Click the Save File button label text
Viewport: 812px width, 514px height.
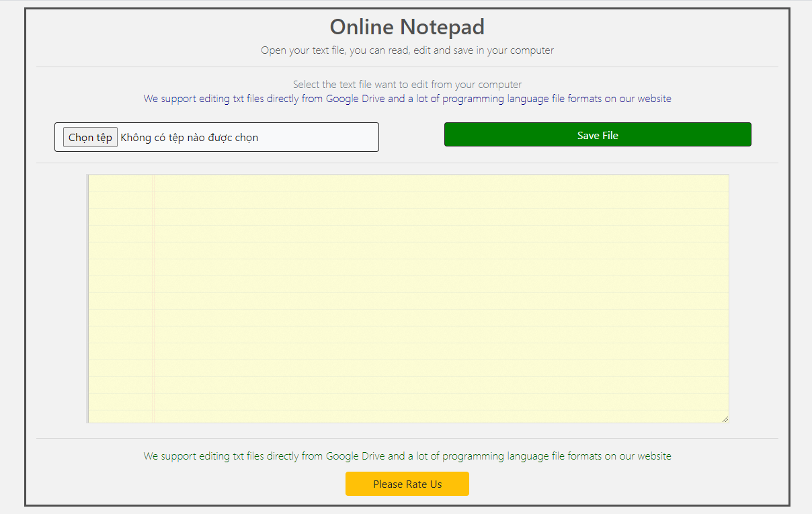[597, 134]
